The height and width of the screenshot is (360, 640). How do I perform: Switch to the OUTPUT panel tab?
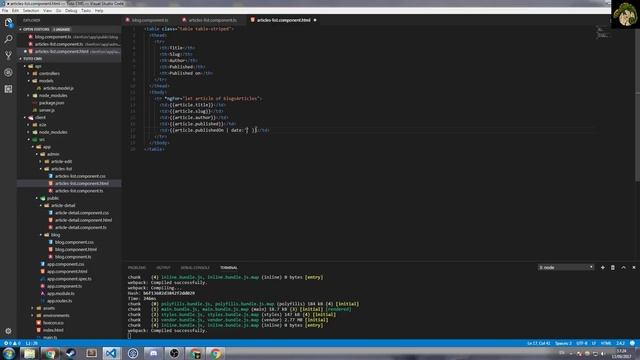[163, 268]
